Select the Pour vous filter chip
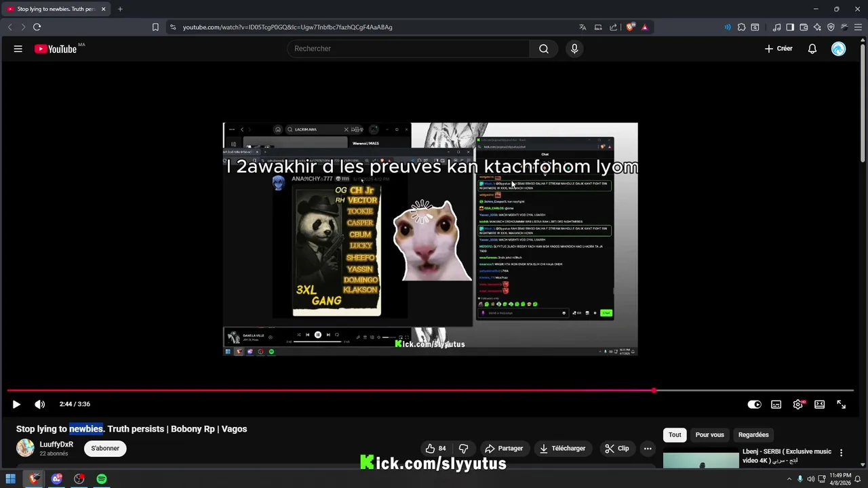868x488 pixels. [x=709, y=435]
